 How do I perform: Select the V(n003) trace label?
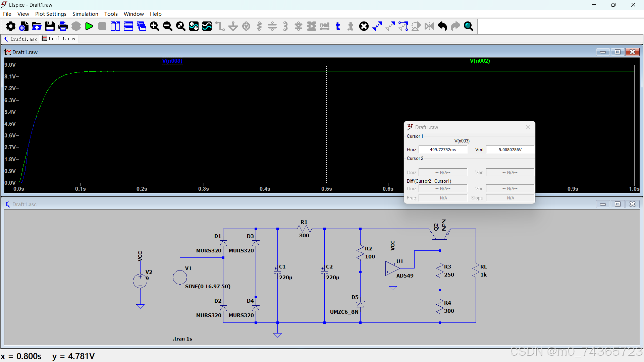click(x=172, y=61)
